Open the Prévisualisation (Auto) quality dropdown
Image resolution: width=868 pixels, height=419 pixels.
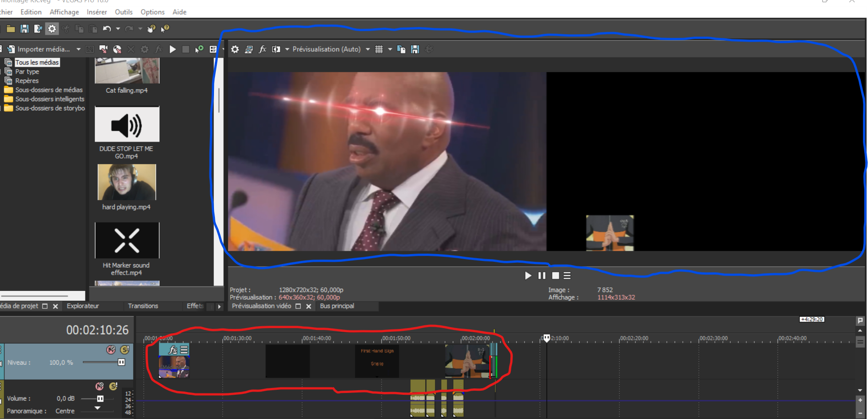[x=368, y=49]
